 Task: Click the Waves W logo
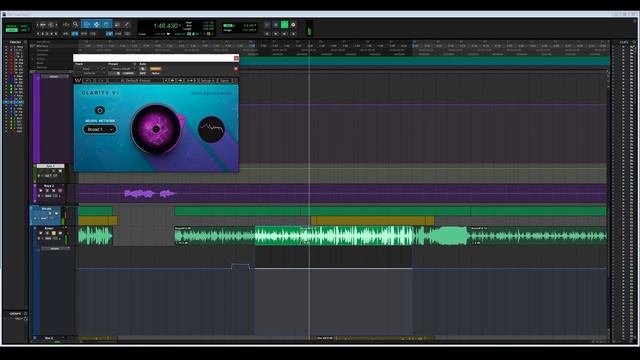pos(78,80)
